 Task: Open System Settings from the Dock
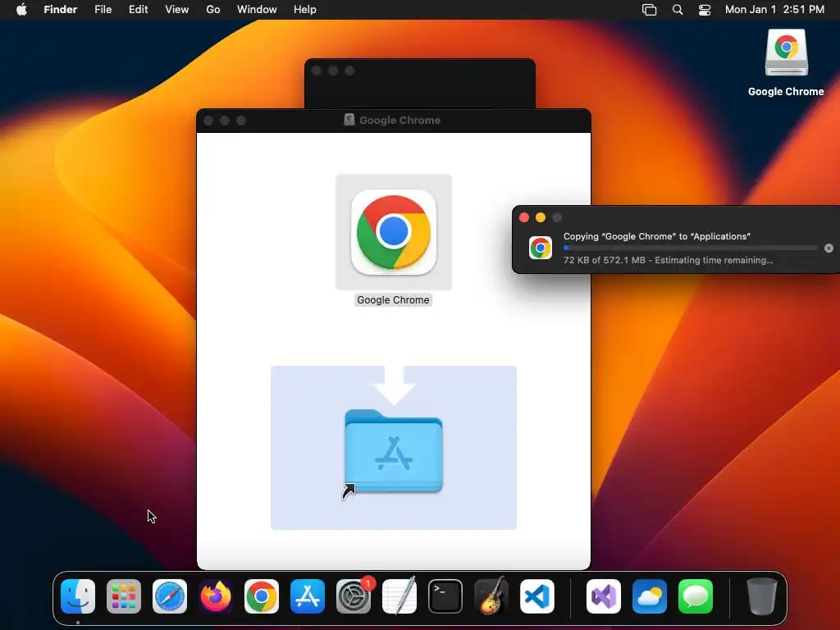tap(354, 596)
